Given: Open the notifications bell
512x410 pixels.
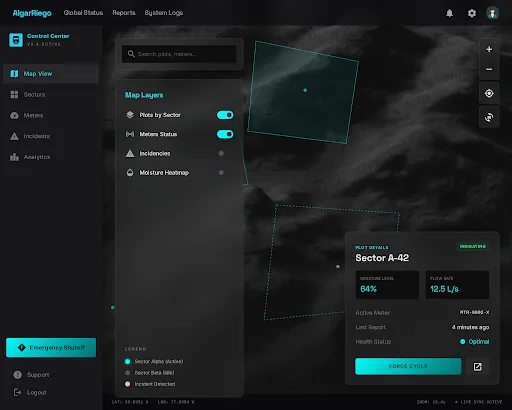Looking at the screenshot, I should coord(449,13).
